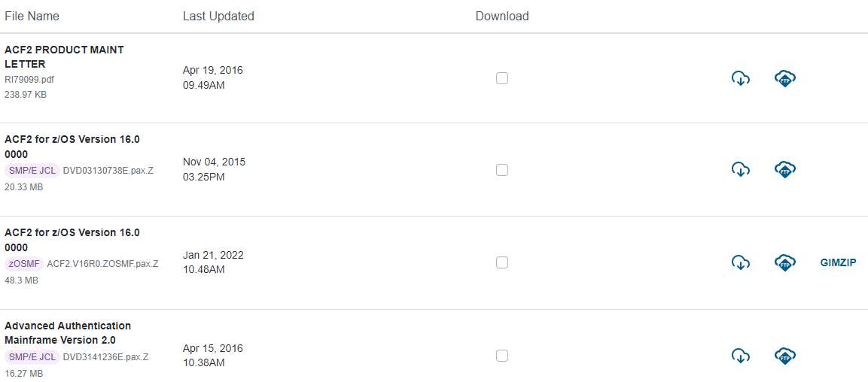Click FTP icon for ACF2.V16R0.ZOSMF.pax.Z row

(x=785, y=263)
